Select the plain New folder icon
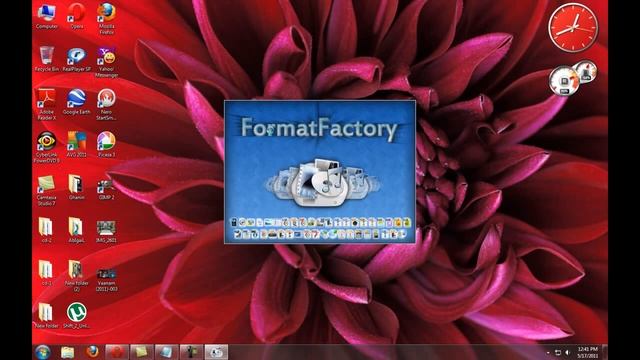Image resolution: width=640 pixels, height=360 pixels. click(47, 315)
